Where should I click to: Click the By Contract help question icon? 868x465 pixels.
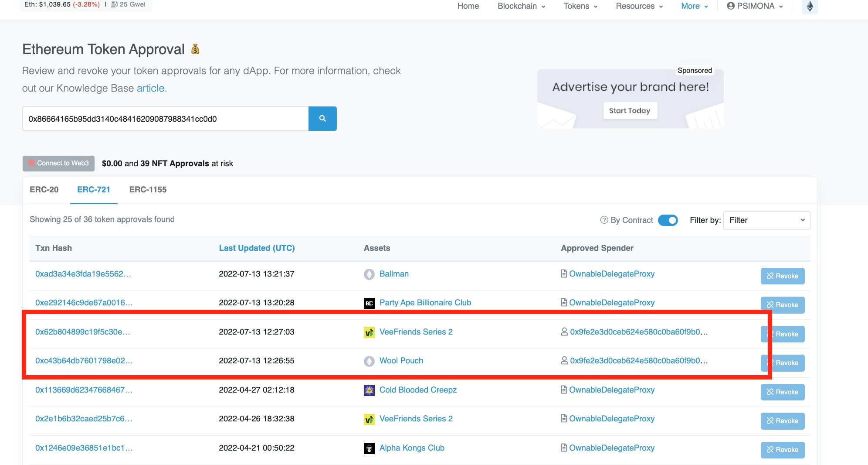point(604,220)
